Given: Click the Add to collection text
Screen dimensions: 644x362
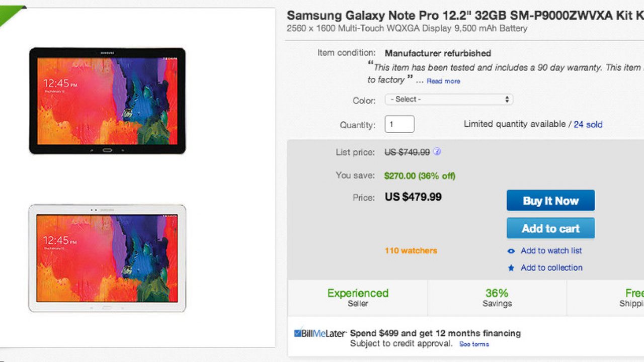Looking at the screenshot, I should pyautogui.click(x=551, y=268).
